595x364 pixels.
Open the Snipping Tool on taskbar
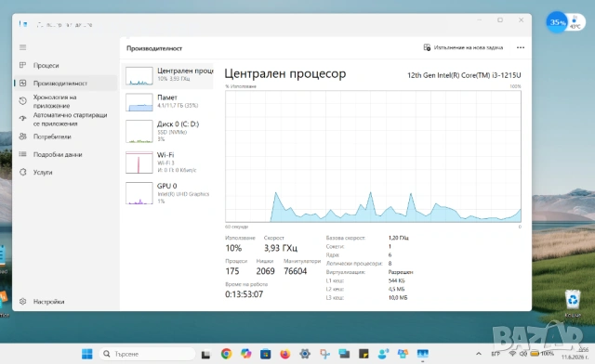point(324,354)
